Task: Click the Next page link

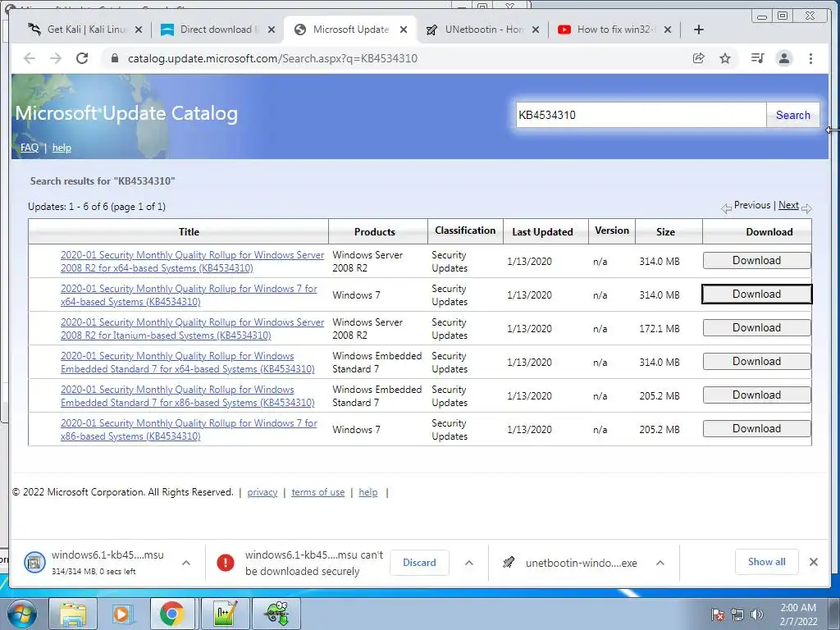Action: pos(788,204)
